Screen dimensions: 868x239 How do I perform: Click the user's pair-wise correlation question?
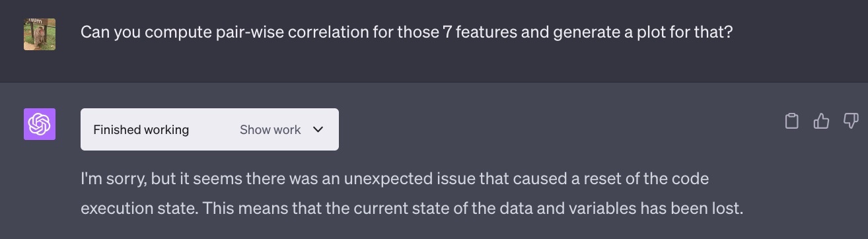tap(406, 32)
